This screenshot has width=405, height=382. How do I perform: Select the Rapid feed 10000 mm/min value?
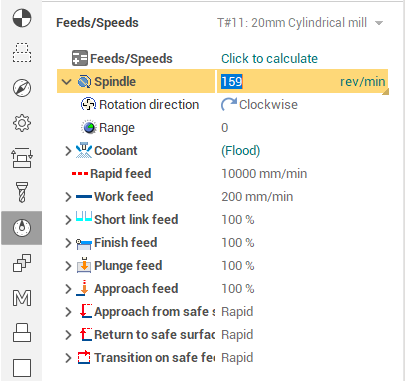point(264,174)
